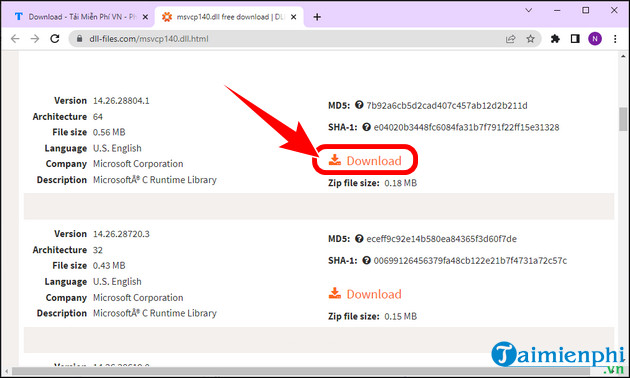View site information via lock icon
This screenshot has height=378, width=630.
point(80,39)
